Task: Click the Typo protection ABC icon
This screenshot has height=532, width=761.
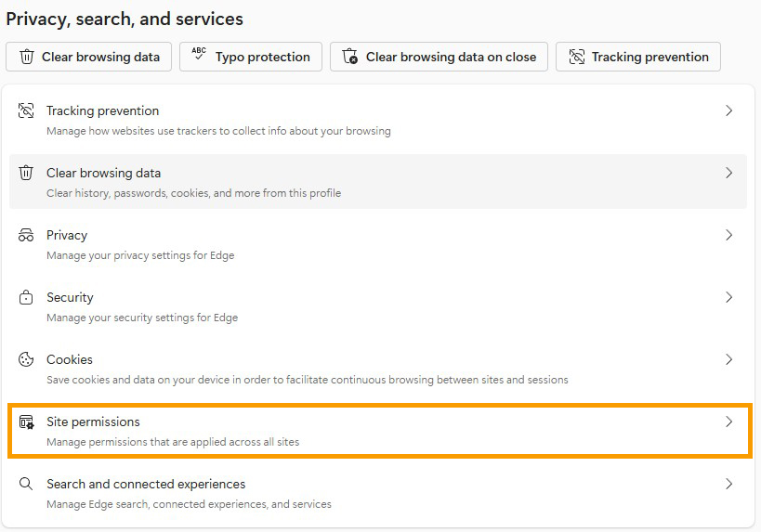Action: click(199, 56)
